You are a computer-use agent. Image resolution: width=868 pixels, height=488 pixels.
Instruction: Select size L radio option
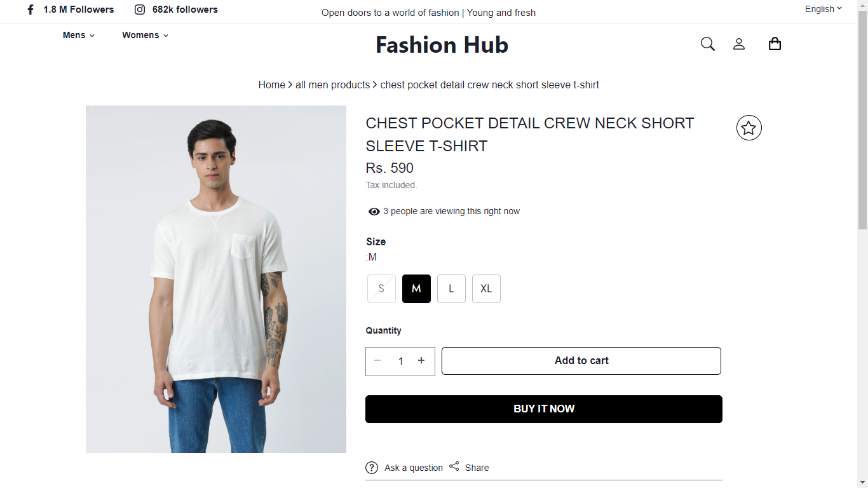pyautogui.click(x=451, y=288)
